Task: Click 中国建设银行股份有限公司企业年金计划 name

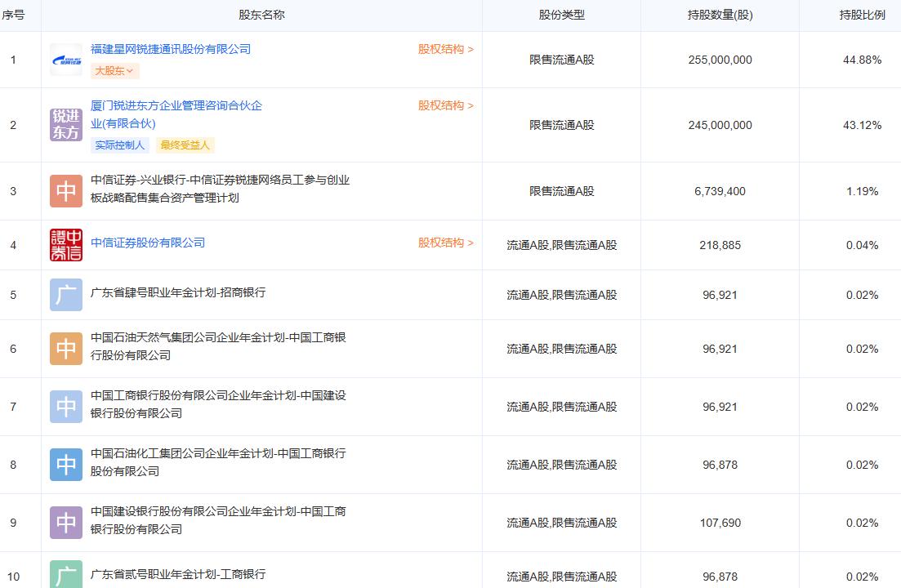Action: [218, 520]
